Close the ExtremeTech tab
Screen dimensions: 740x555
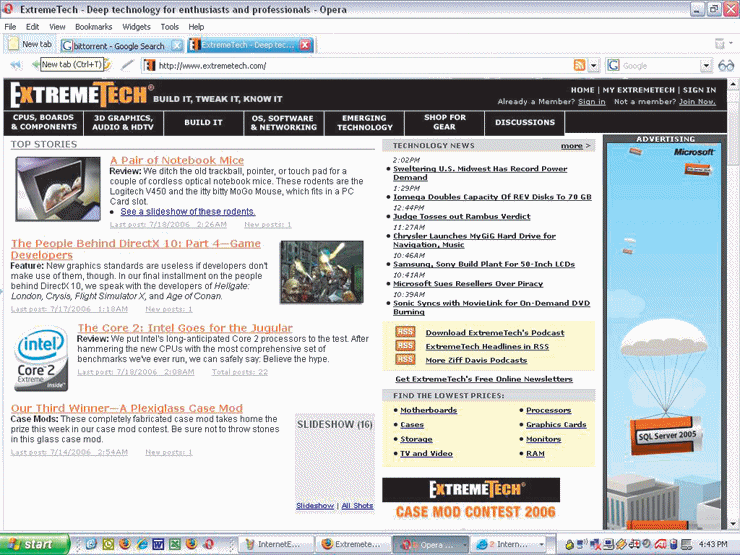point(305,45)
